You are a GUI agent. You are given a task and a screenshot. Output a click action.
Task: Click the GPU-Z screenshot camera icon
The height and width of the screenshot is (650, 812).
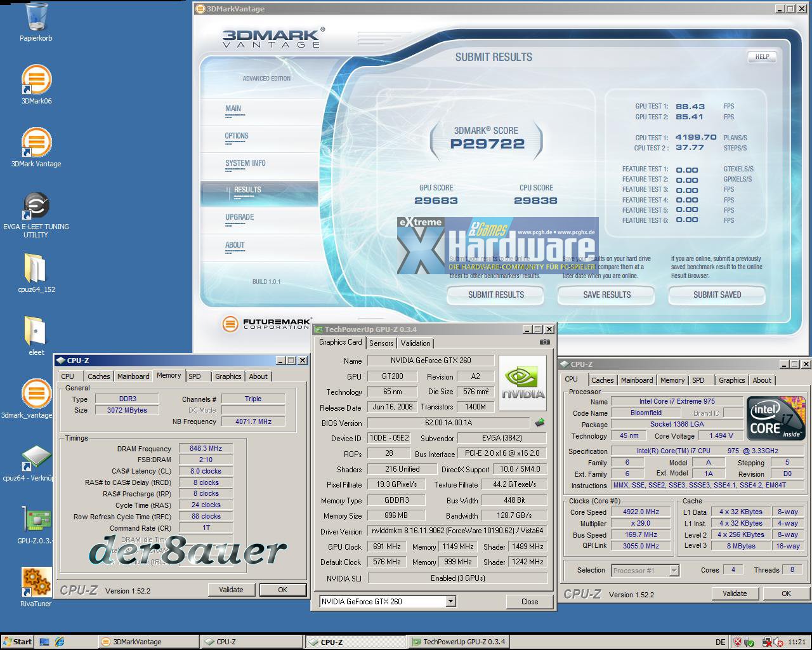coord(544,342)
